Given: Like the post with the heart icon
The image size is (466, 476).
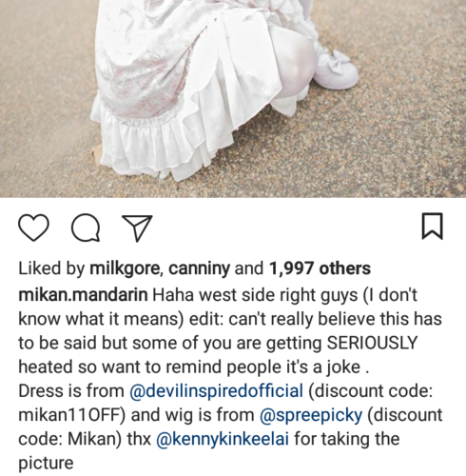Looking at the screenshot, I should point(33,228).
